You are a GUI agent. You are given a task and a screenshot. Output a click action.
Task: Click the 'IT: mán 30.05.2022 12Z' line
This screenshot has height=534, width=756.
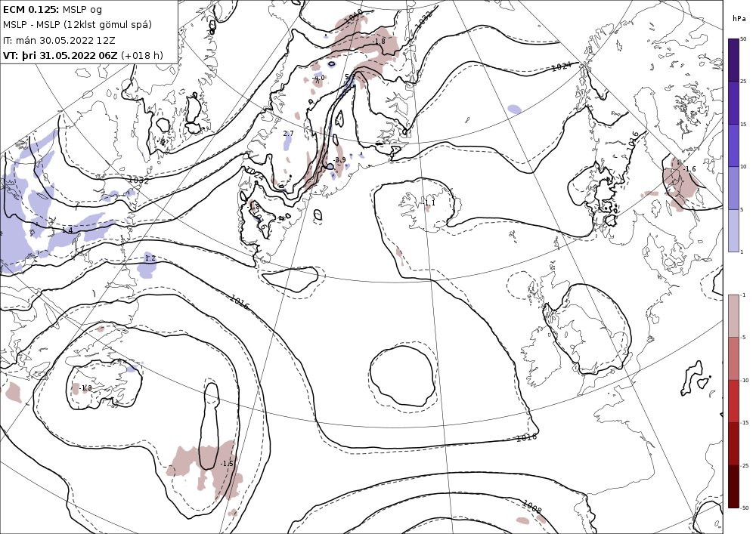[59, 41]
